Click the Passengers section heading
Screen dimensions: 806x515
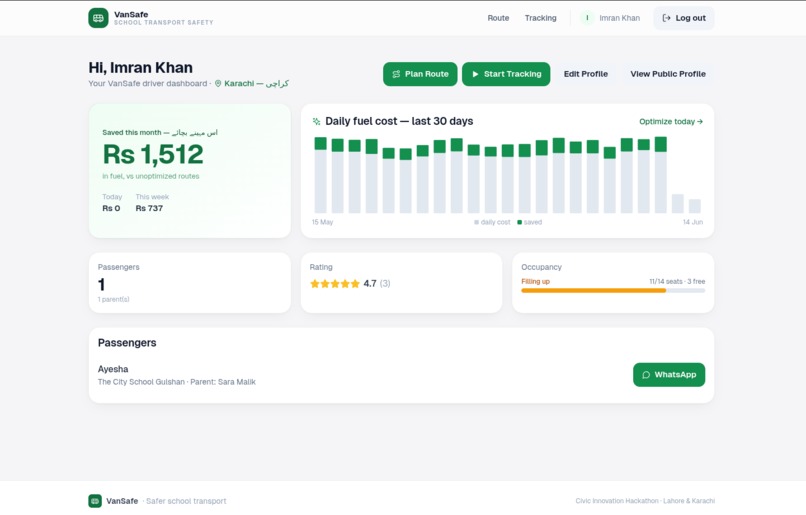coord(127,343)
